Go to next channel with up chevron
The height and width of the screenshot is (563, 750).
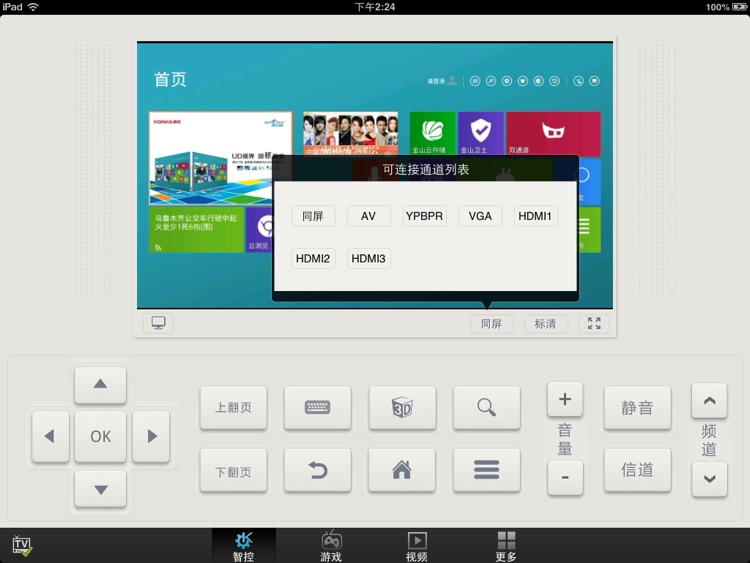pos(709,400)
